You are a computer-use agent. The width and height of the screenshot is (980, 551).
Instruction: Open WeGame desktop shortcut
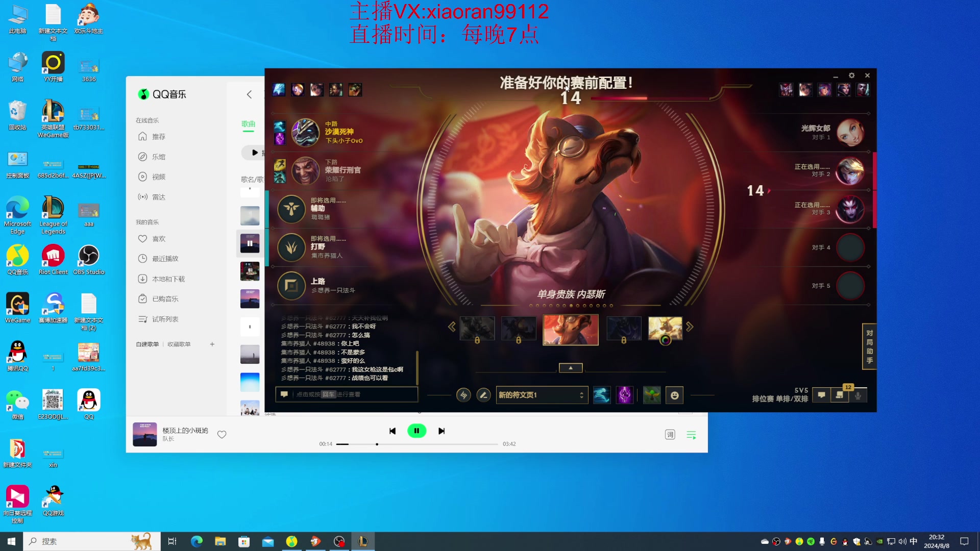(17, 308)
